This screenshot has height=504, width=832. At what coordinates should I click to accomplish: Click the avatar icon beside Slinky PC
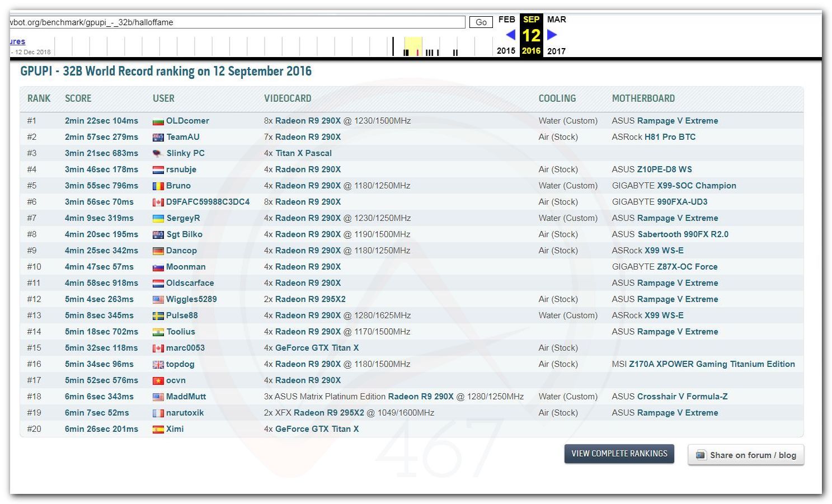tap(158, 153)
